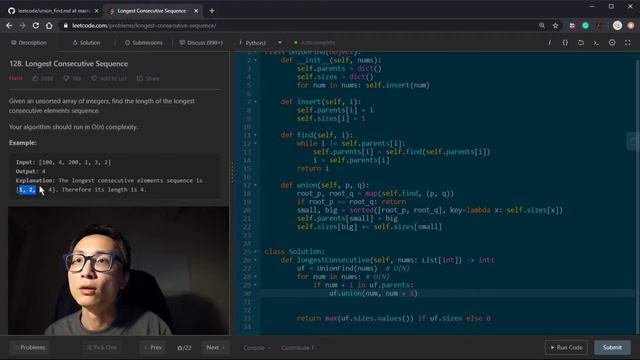640x360 pixels.
Task: Click the sorted([root_p, root_q]...) code line
Action: [430, 210]
